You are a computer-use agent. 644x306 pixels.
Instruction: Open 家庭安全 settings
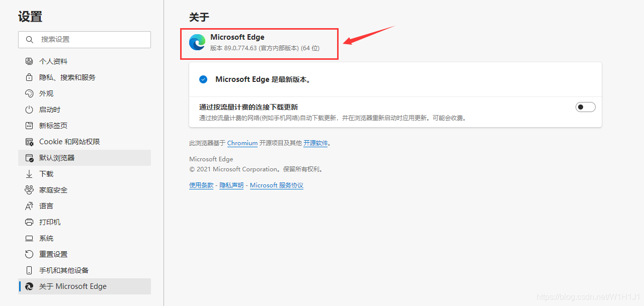pyautogui.click(x=85, y=190)
